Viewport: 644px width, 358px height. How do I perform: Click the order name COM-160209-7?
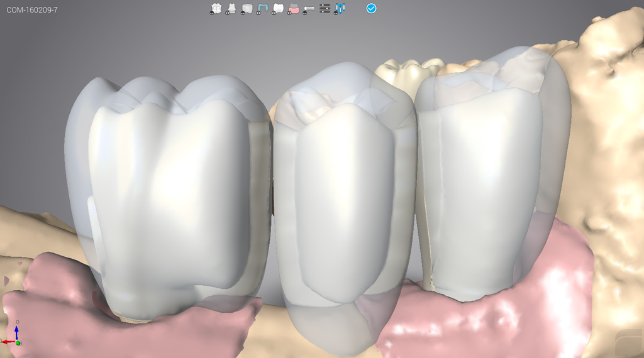coord(32,10)
